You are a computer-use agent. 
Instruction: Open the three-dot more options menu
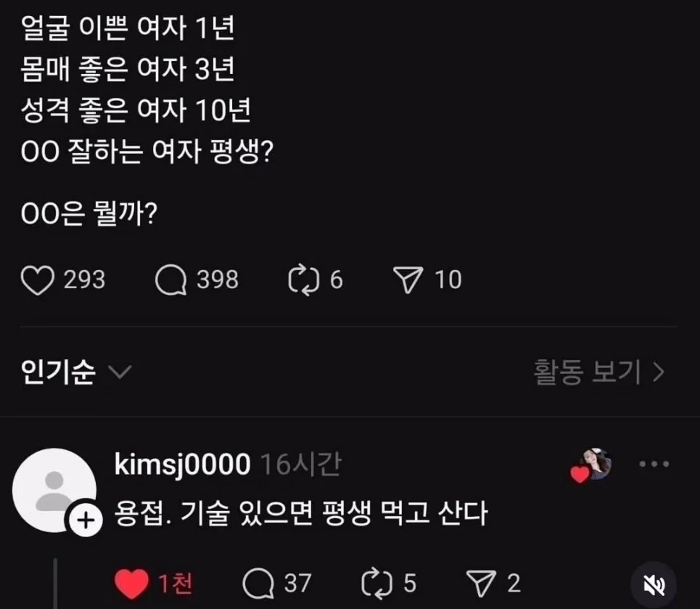point(653,465)
